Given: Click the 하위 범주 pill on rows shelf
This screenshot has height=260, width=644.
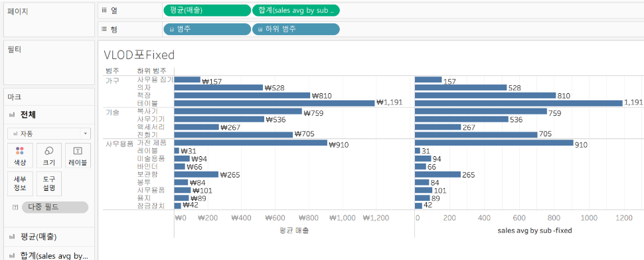Looking at the screenshot, I should 295,29.
